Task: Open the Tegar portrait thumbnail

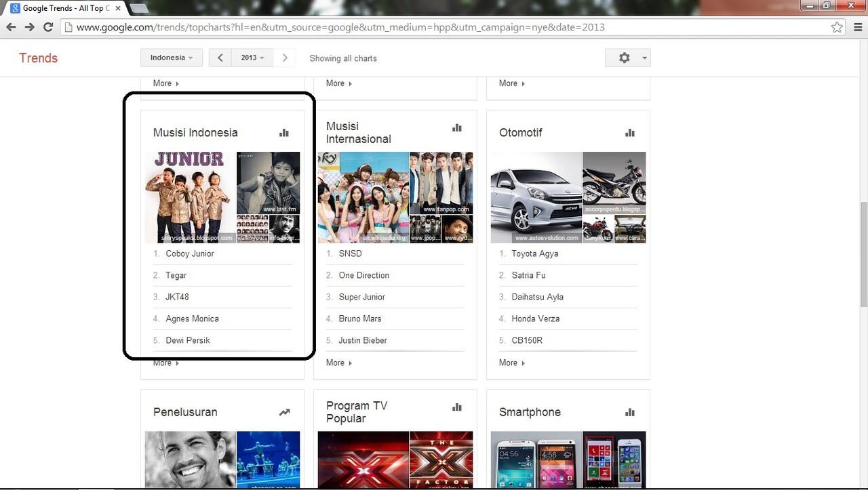Action: pyautogui.click(x=268, y=183)
